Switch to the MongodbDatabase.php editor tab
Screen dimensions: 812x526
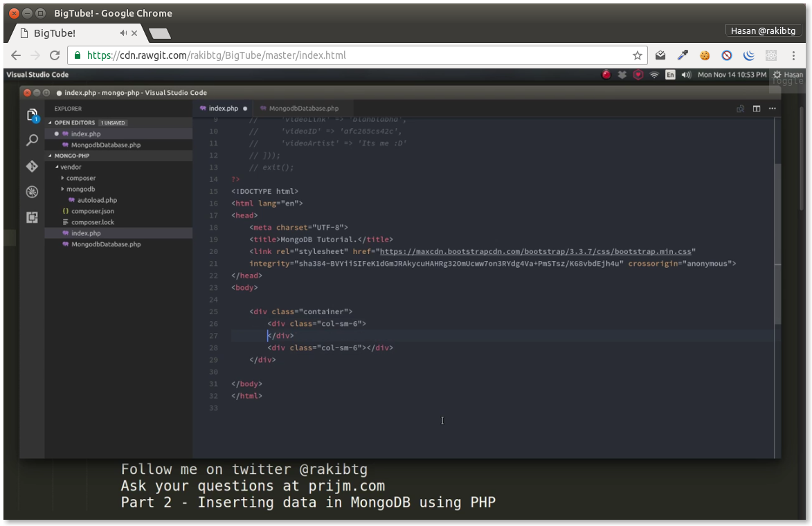[303, 108]
